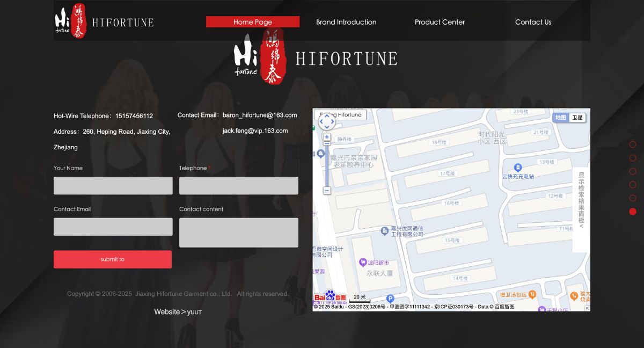Select the first page indicator dot
Image resolution: width=644 pixels, height=348 pixels.
click(633, 144)
